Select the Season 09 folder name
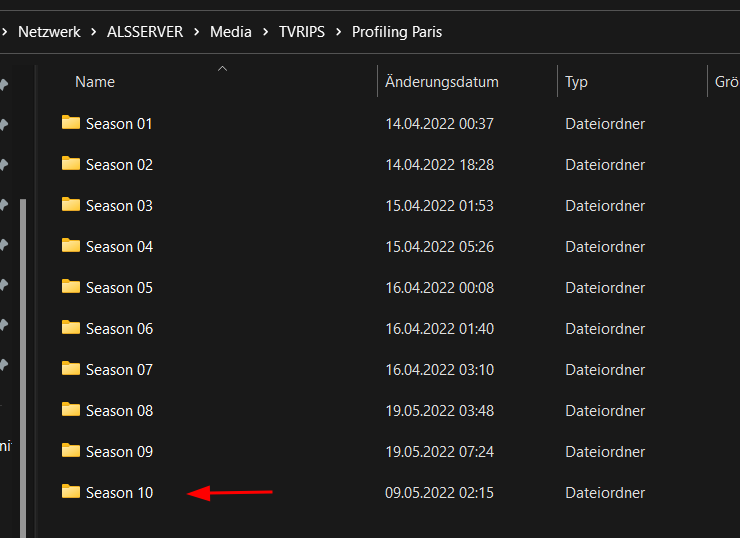 click(x=119, y=452)
